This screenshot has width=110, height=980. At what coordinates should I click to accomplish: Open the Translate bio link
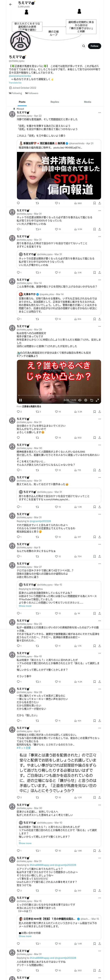point(15,82)
